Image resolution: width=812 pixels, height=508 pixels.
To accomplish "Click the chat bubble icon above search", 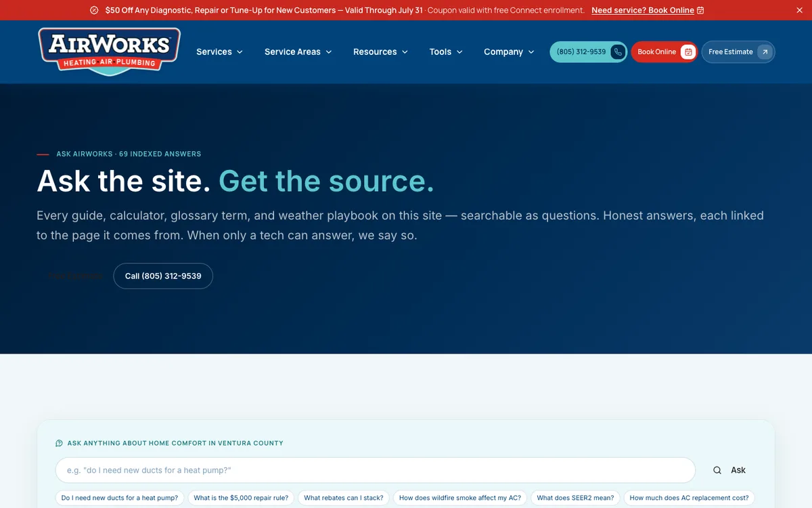I will [x=60, y=443].
